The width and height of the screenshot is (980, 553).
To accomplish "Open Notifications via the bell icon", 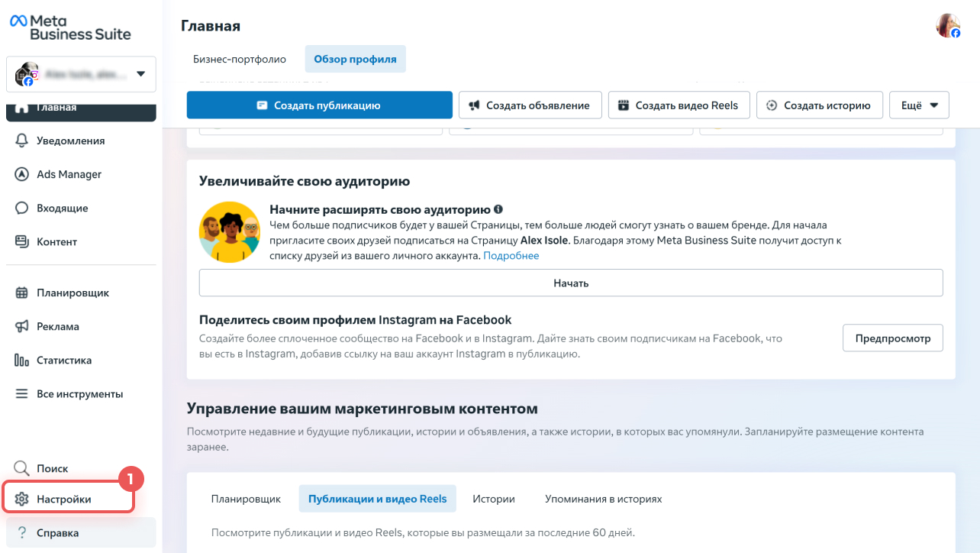I will [x=22, y=141].
